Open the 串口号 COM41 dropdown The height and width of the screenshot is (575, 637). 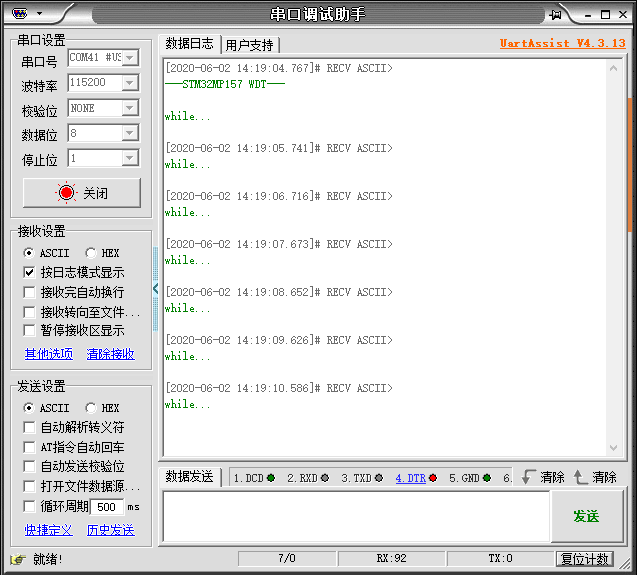[130, 58]
